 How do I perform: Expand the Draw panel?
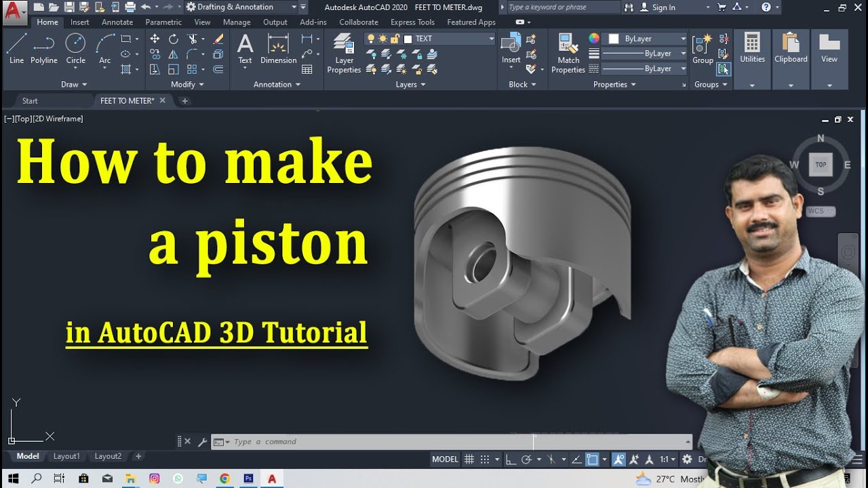pos(75,85)
